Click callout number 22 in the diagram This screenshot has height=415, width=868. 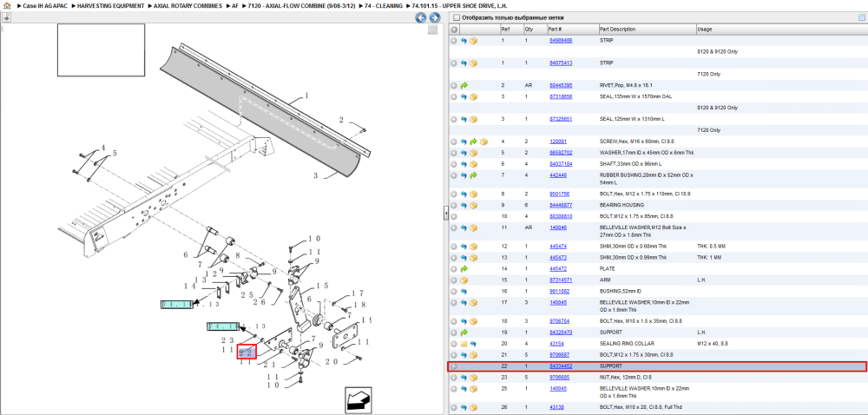pyautogui.click(x=247, y=352)
